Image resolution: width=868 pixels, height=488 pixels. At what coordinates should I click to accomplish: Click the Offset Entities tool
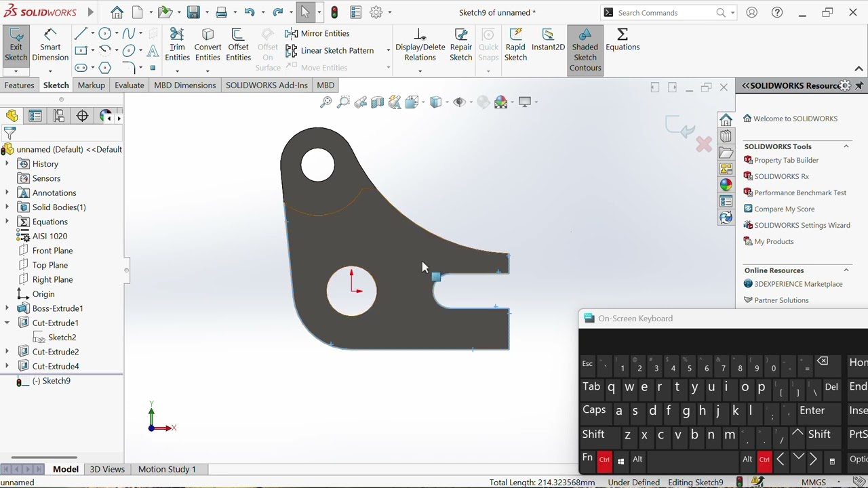click(x=238, y=45)
